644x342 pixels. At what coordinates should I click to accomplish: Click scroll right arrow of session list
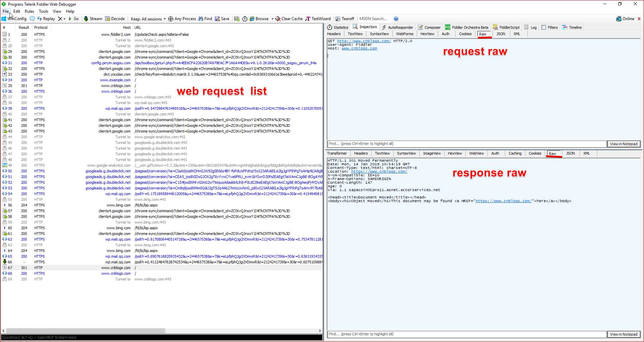(320, 331)
